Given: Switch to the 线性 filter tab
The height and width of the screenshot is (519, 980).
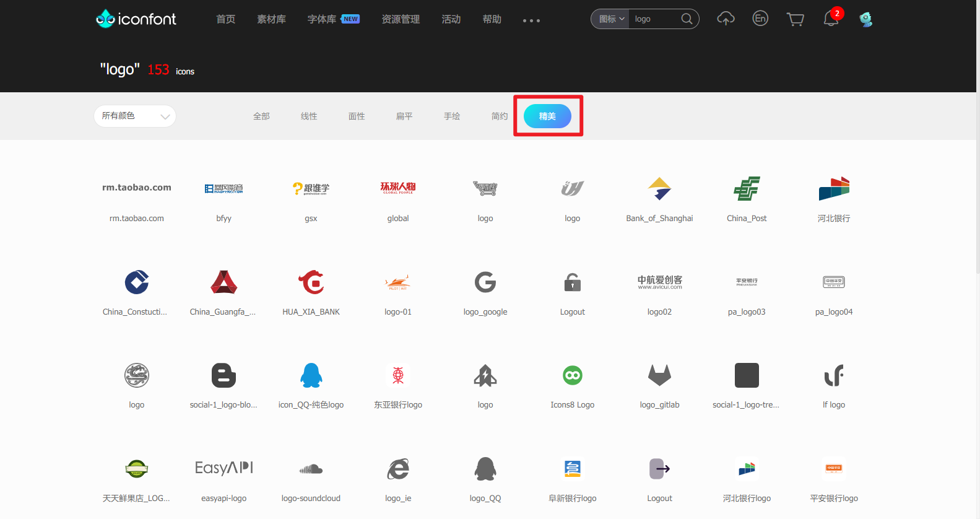Looking at the screenshot, I should (309, 116).
